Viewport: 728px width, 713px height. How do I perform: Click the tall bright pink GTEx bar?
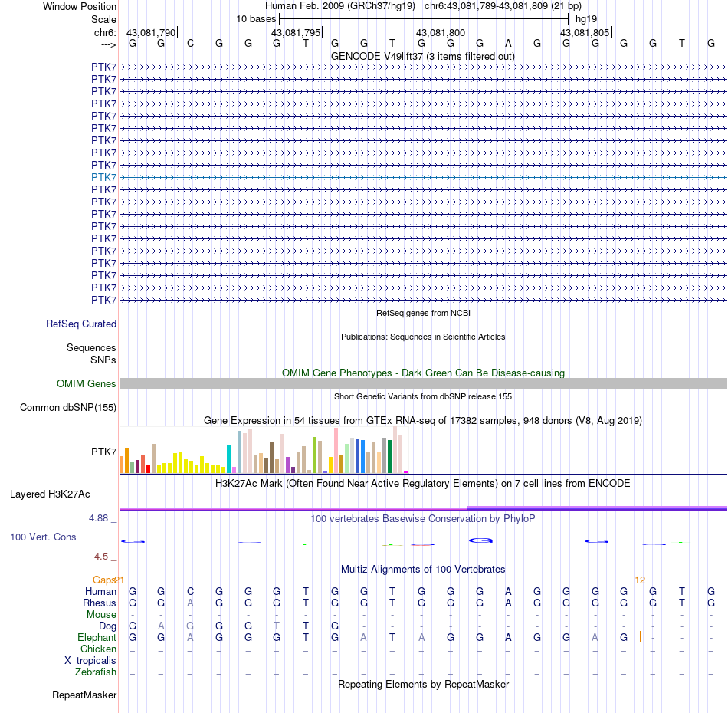336,451
